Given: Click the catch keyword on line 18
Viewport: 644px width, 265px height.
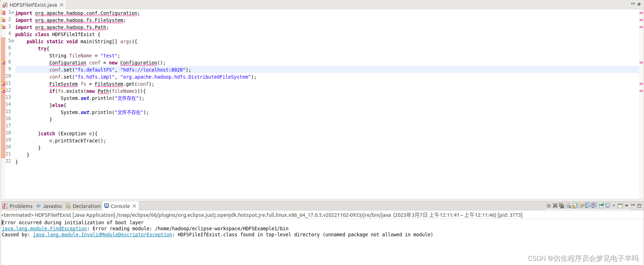Looking at the screenshot, I should point(48,134).
